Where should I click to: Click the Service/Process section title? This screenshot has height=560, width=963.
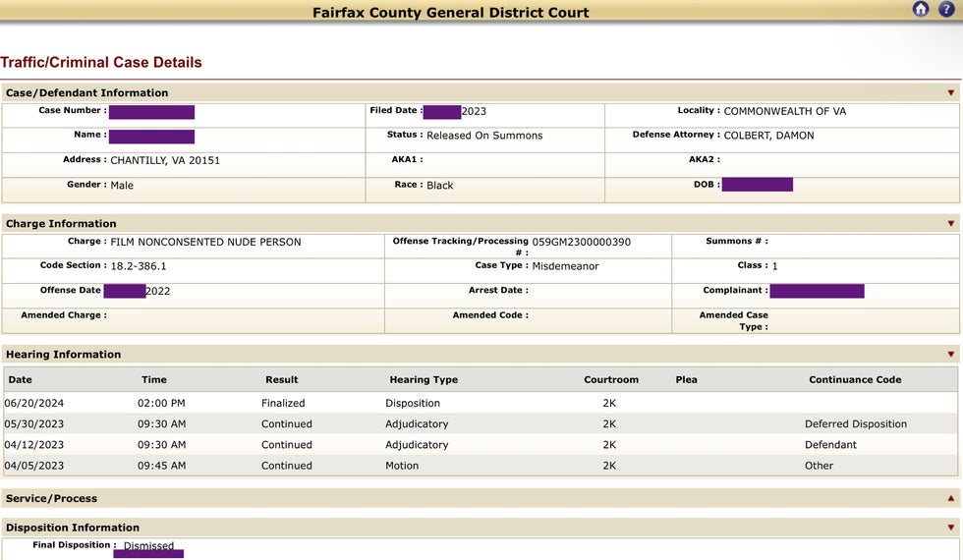click(x=52, y=499)
